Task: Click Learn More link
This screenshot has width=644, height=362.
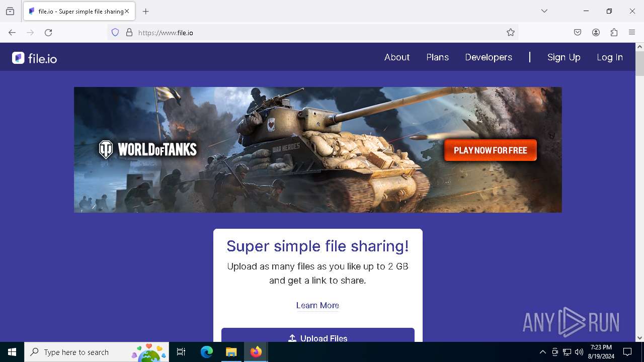Action: [x=317, y=305]
